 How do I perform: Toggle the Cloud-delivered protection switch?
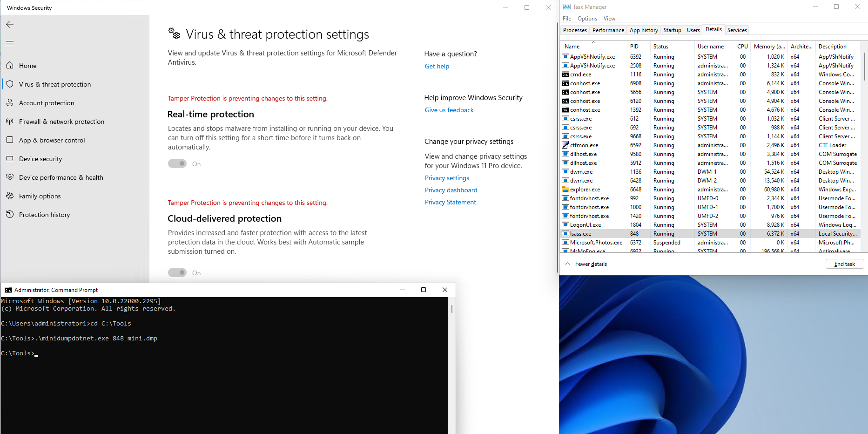(177, 272)
